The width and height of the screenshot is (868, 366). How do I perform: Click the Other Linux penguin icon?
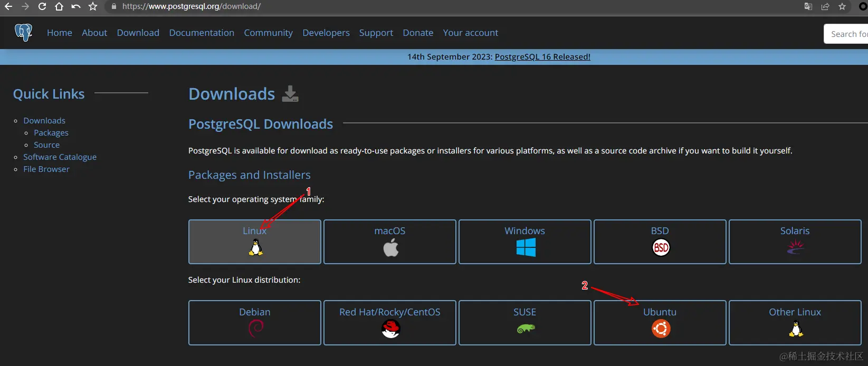(x=796, y=329)
